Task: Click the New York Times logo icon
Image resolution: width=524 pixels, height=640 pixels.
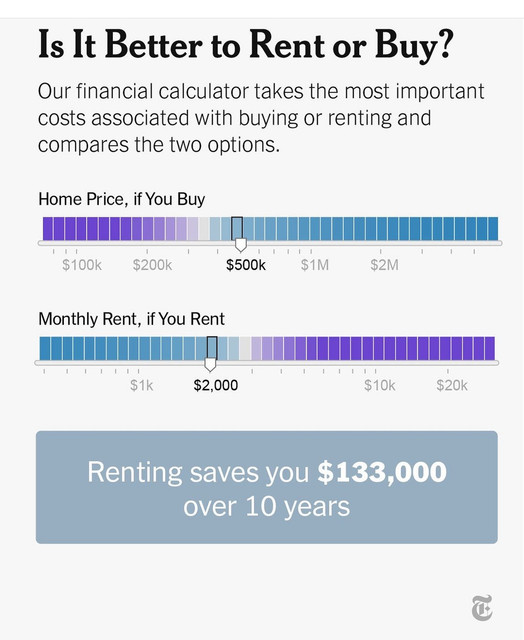Action: [482, 607]
